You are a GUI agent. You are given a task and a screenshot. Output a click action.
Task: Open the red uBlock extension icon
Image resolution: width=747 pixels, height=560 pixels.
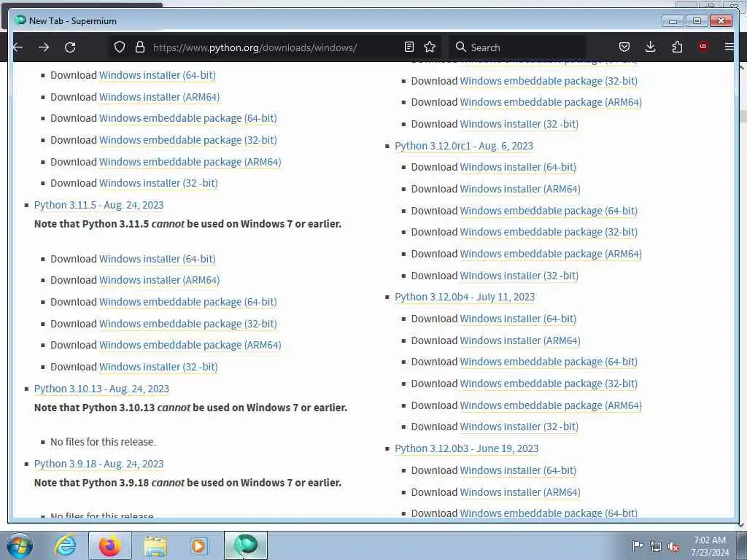tap(703, 46)
